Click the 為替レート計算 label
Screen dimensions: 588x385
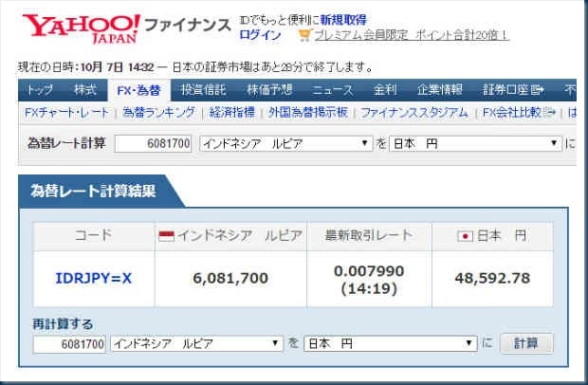66,143
